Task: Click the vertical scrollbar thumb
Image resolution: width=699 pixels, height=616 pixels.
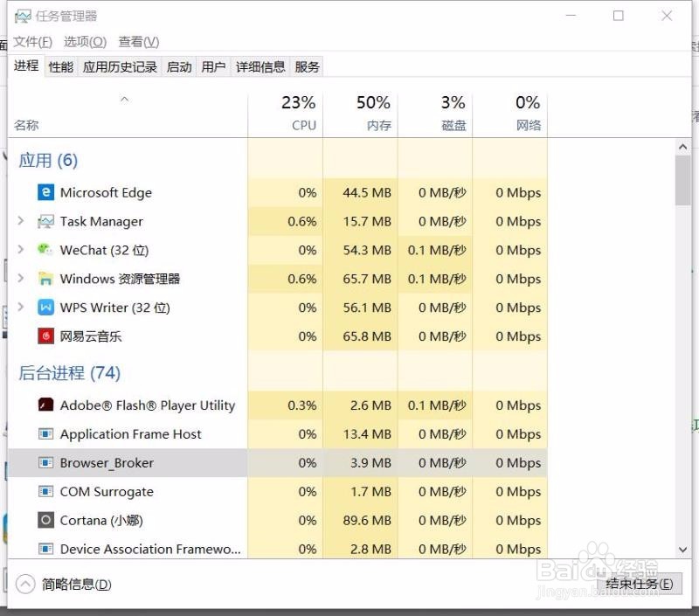Action: (x=682, y=180)
